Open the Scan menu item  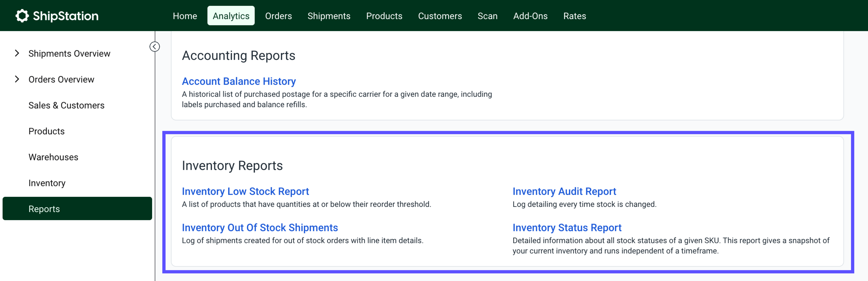[488, 15]
